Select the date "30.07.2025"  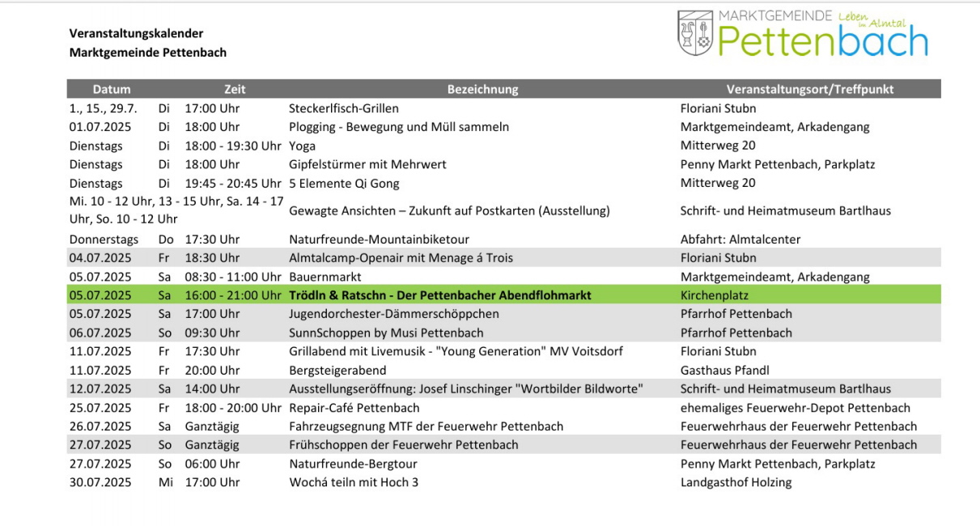100,482
